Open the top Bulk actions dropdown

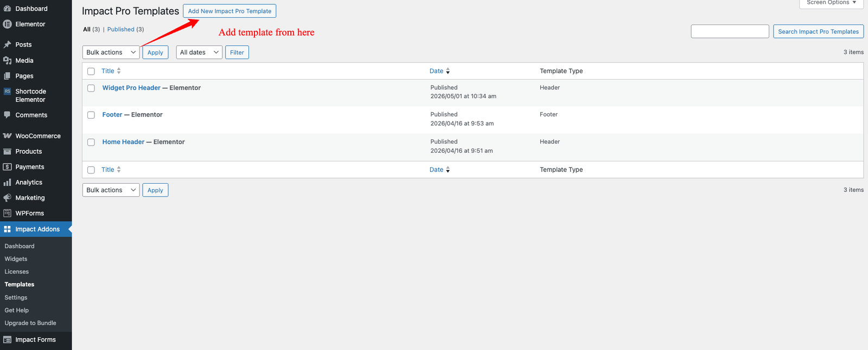(111, 53)
